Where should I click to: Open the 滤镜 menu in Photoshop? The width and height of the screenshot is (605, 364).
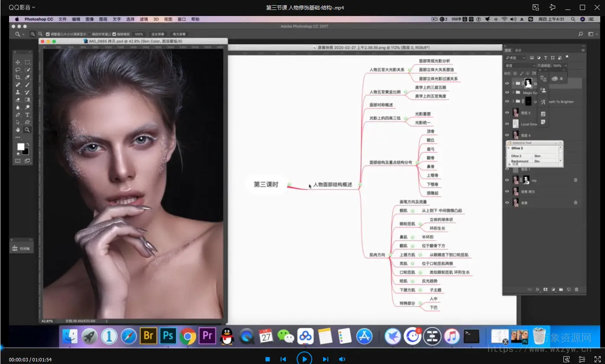point(143,19)
